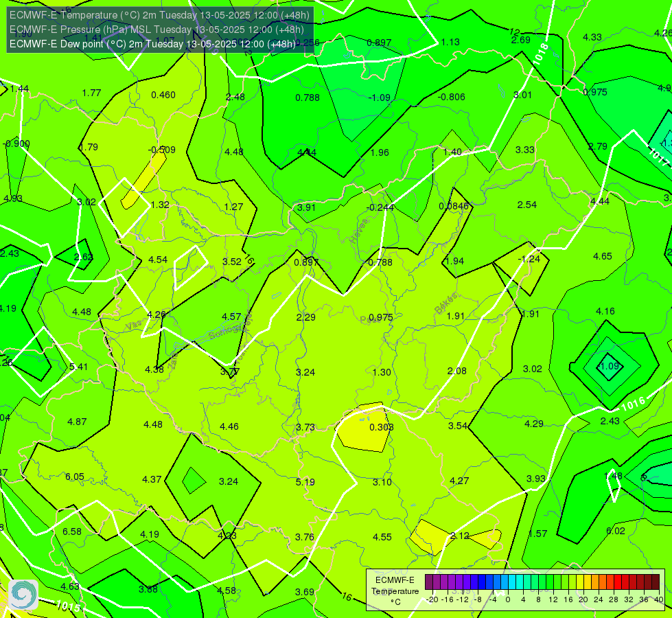Click the dew point value -0.806
Image resolution: width=672 pixels, height=618 pixels.
pos(451,98)
